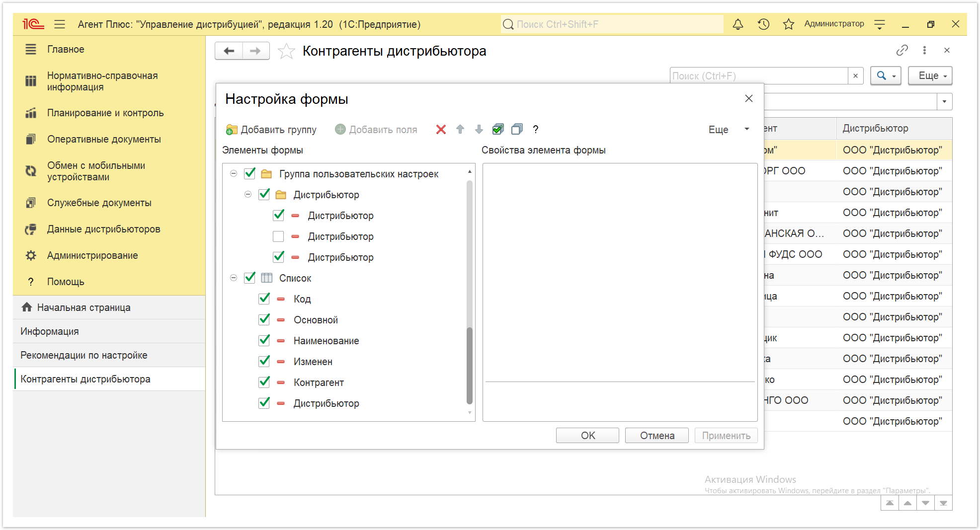Open Администрирование gear section
This screenshot has width=980, height=530.
[x=92, y=255]
